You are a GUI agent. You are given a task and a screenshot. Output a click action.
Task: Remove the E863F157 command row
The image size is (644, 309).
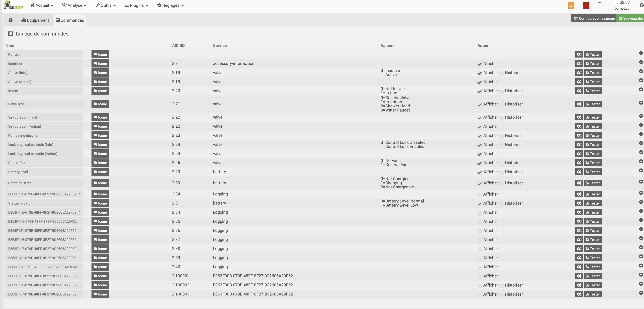point(641,293)
